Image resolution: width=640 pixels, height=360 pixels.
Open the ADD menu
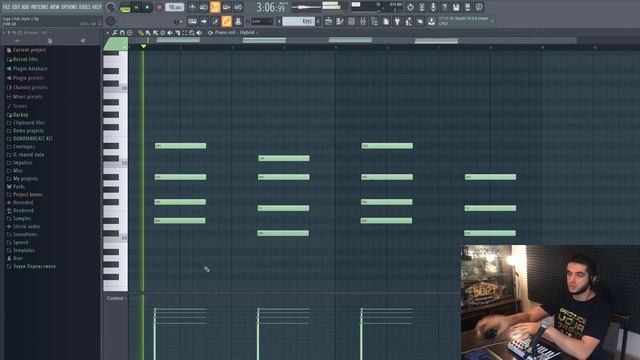coord(25,7)
